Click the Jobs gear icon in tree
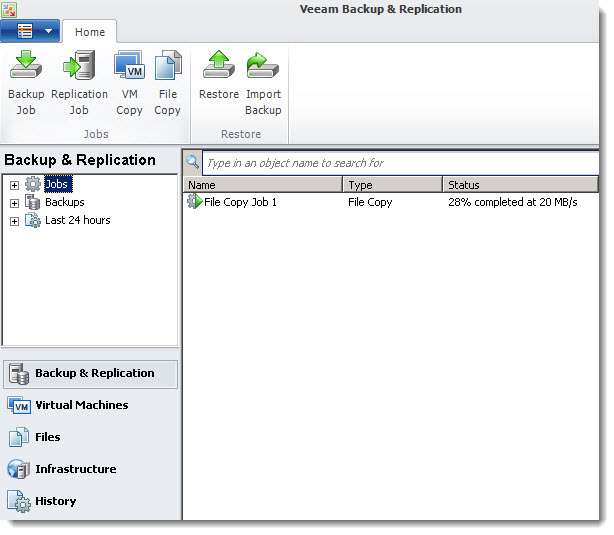Screen dimensions: 614x535 coord(33,184)
